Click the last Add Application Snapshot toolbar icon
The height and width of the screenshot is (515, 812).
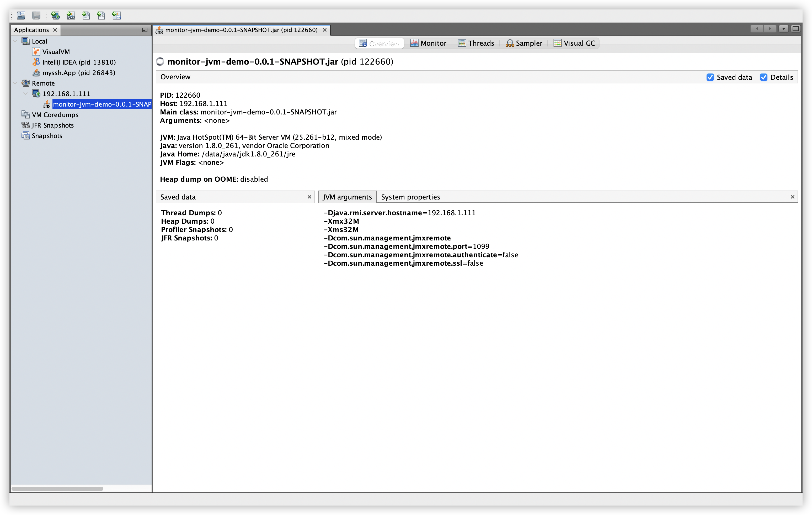pyautogui.click(x=116, y=15)
